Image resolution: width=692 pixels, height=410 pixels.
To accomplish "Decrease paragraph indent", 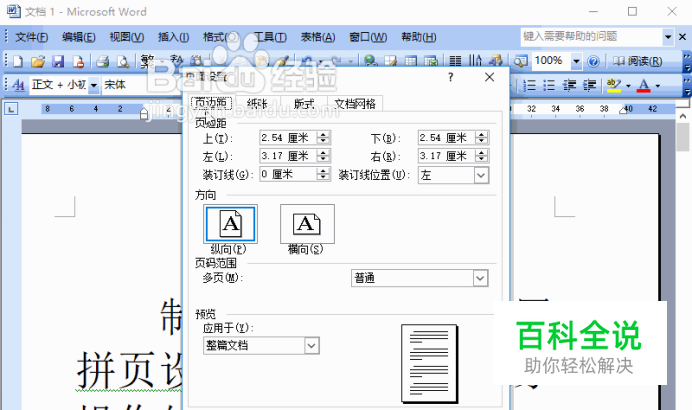I will click(x=569, y=85).
